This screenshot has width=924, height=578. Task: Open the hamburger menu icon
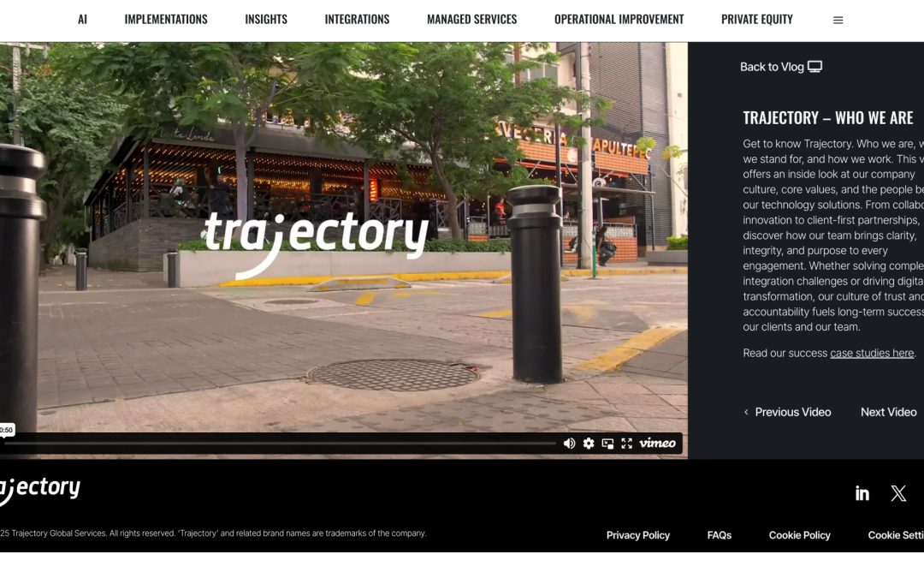point(838,20)
